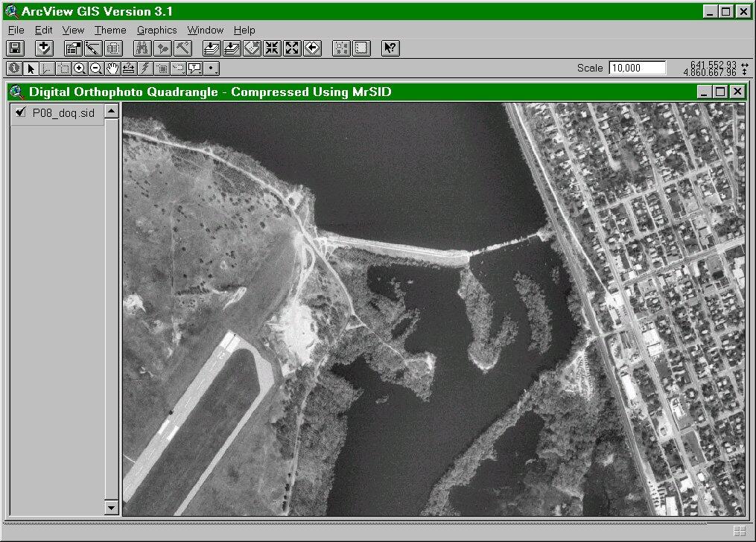The width and height of the screenshot is (756, 542).
Task: Open the Theme Properties dialog
Action: click(72, 48)
